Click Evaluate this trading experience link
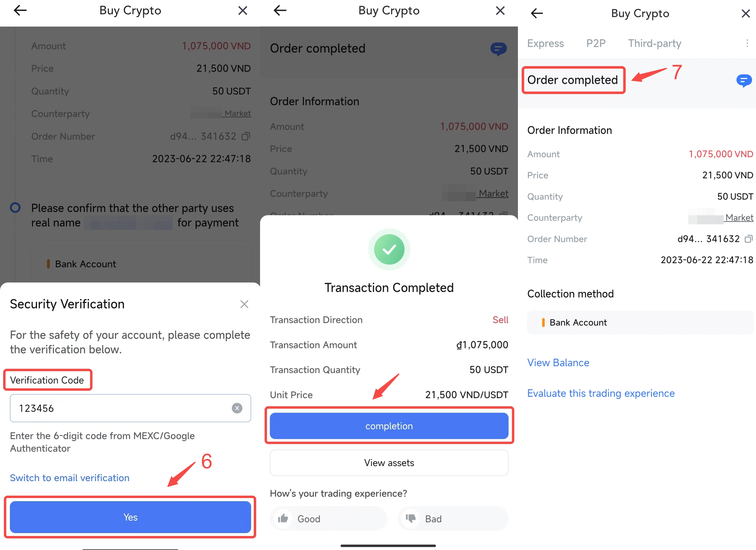Viewport: 756px width, 550px height. coord(601,393)
